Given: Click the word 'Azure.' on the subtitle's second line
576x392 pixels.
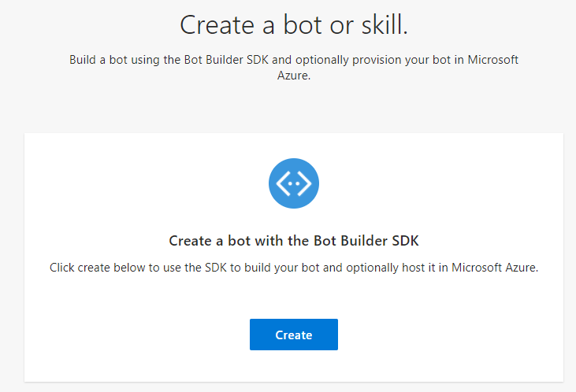Looking at the screenshot, I should coord(294,76).
